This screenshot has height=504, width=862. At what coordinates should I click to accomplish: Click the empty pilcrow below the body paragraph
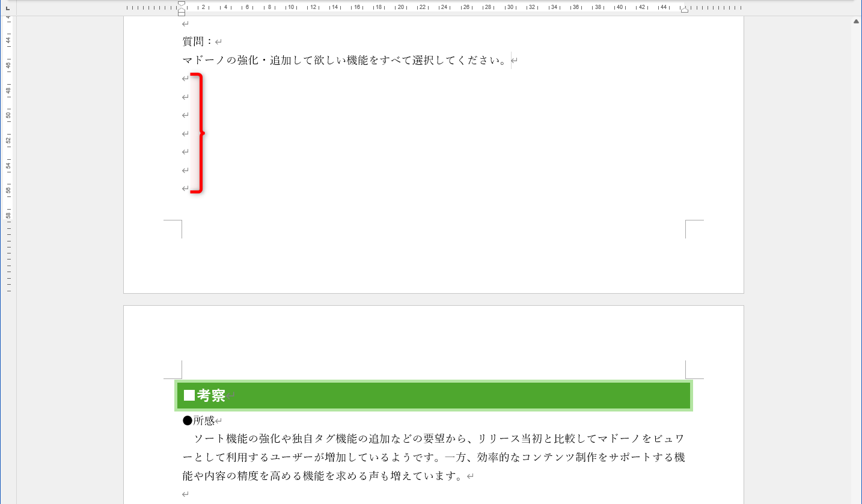(184, 493)
